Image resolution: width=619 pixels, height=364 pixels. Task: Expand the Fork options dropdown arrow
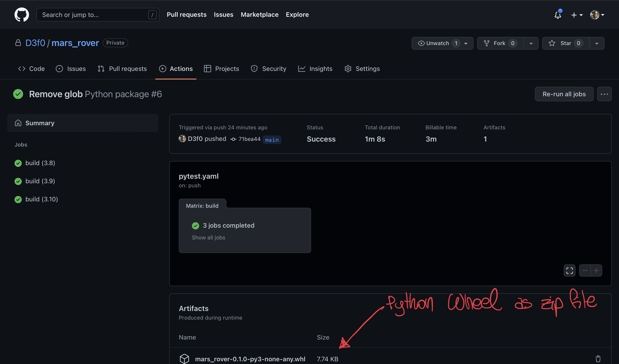pos(531,43)
